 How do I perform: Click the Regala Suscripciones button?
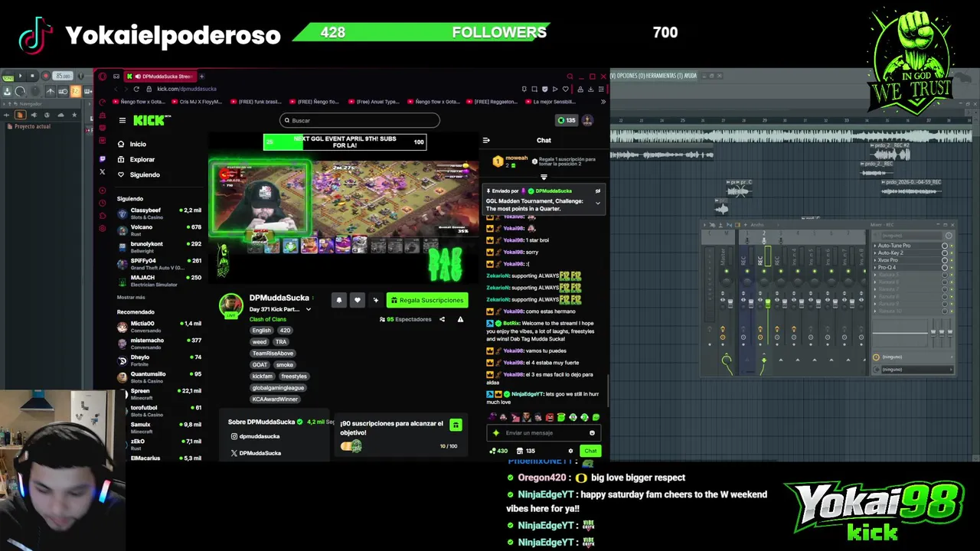426,300
